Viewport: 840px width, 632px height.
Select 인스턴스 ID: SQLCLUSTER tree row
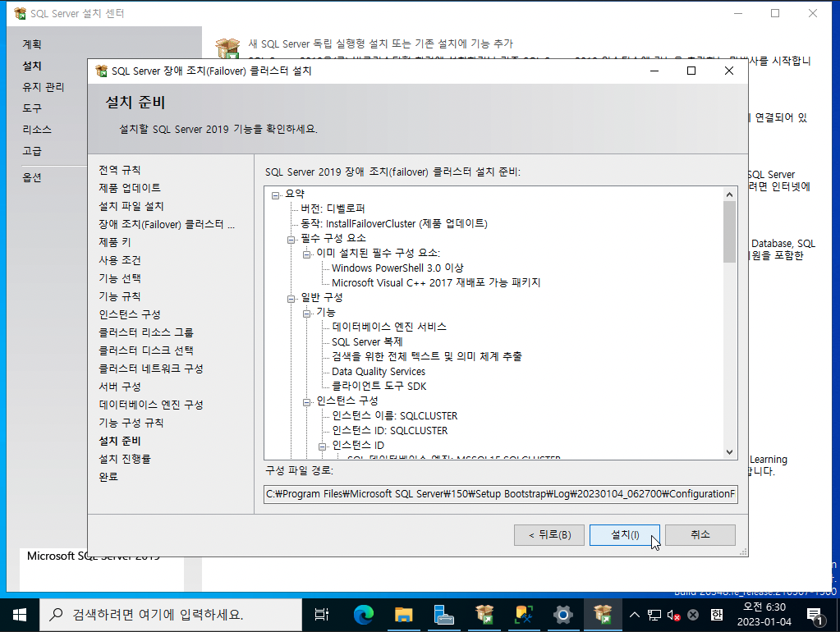tap(389, 431)
